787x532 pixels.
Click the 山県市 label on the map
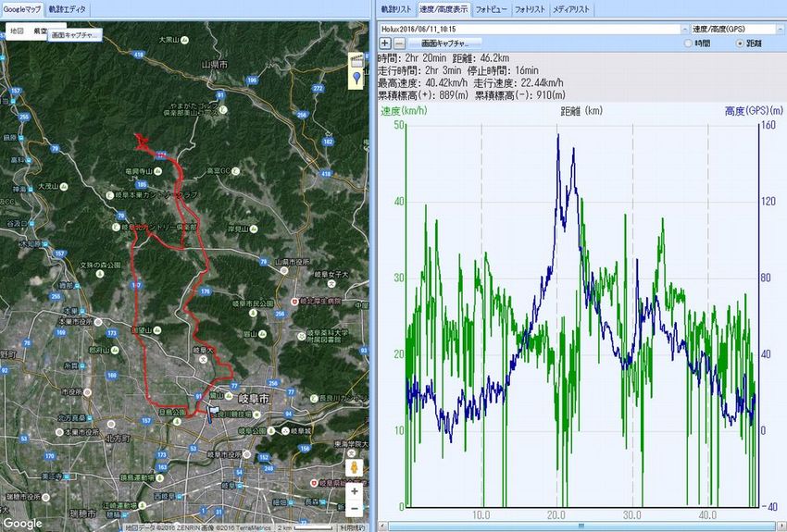215,65
